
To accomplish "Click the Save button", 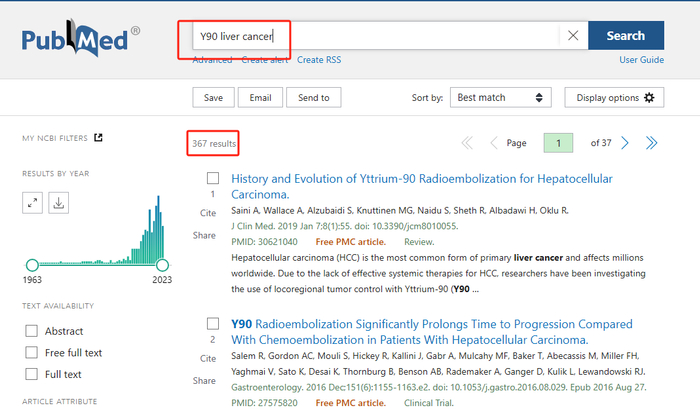I will (x=213, y=97).
